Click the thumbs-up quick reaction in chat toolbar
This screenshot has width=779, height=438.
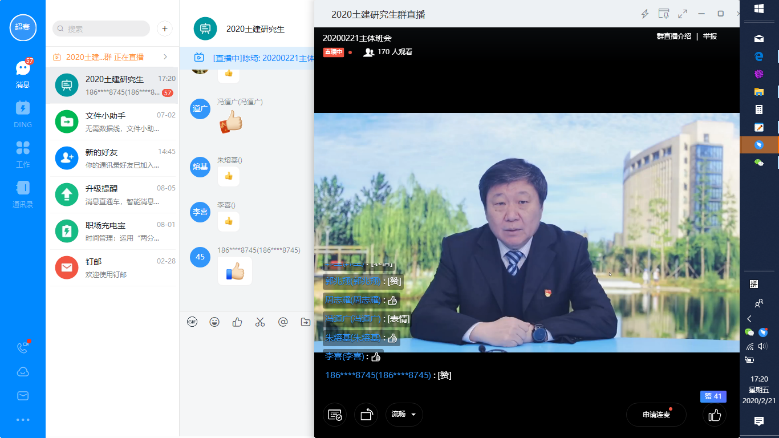click(x=237, y=322)
